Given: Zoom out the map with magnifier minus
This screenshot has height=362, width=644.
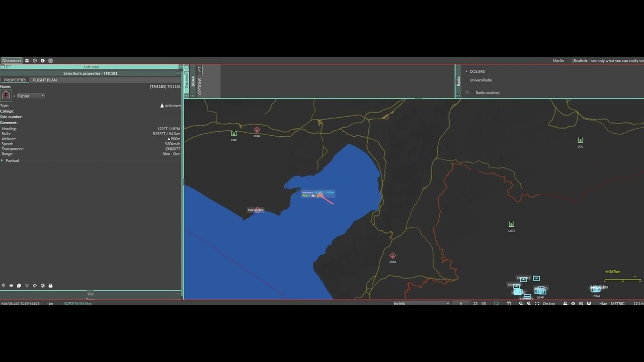Looking at the screenshot, I should click(x=521, y=304).
